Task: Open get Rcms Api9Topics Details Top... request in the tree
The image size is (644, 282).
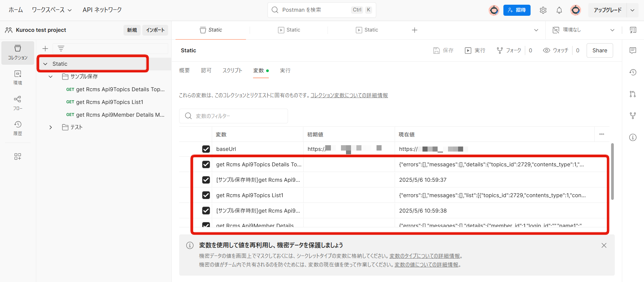Action: pos(115,90)
